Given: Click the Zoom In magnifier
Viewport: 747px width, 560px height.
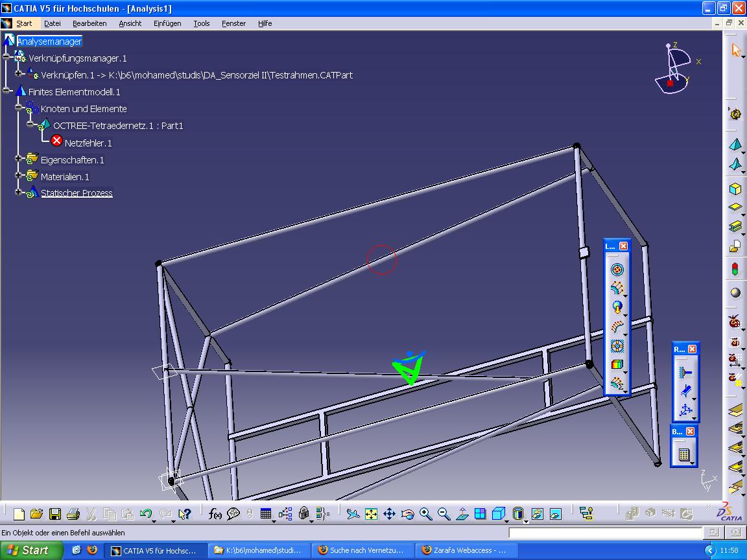Looking at the screenshot, I should click(x=425, y=514).
